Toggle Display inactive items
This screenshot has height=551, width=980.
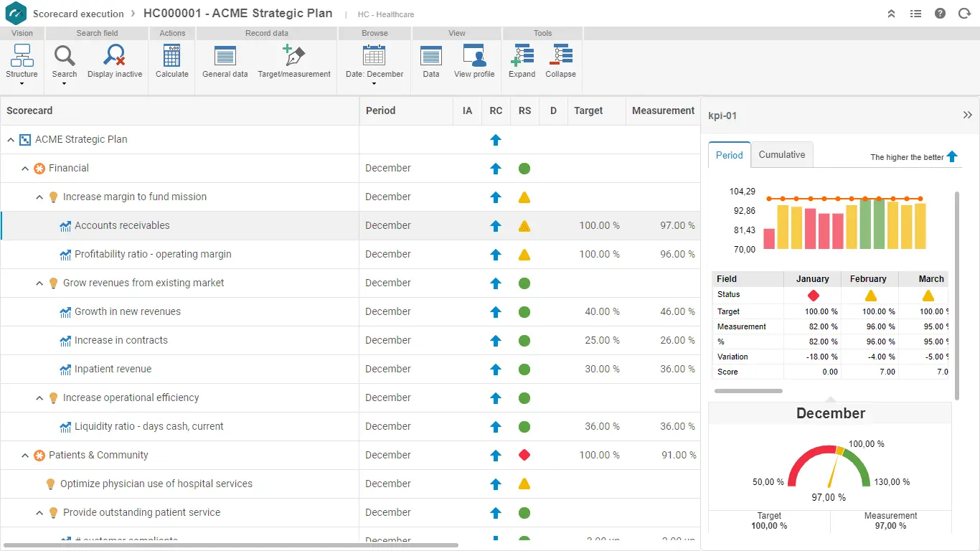pos(115,57)
